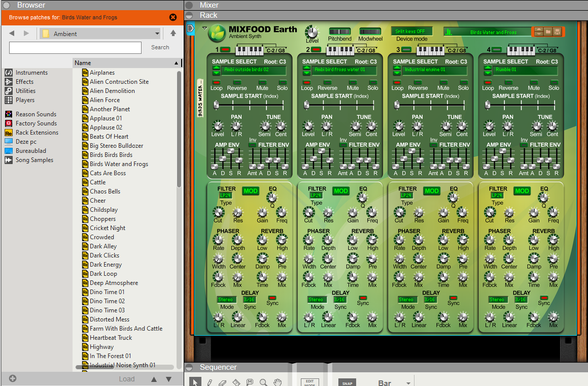
Task: Toggle slot 1 enable LED button
Action: 225,50
